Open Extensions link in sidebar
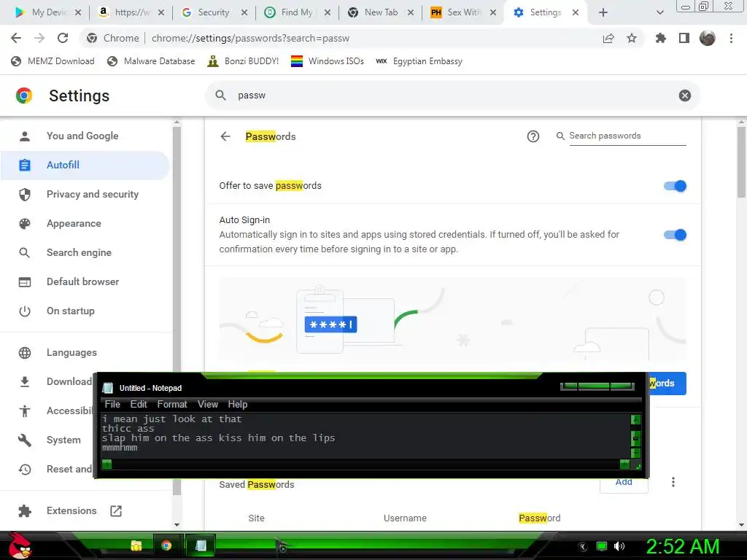 click(86, 511)
